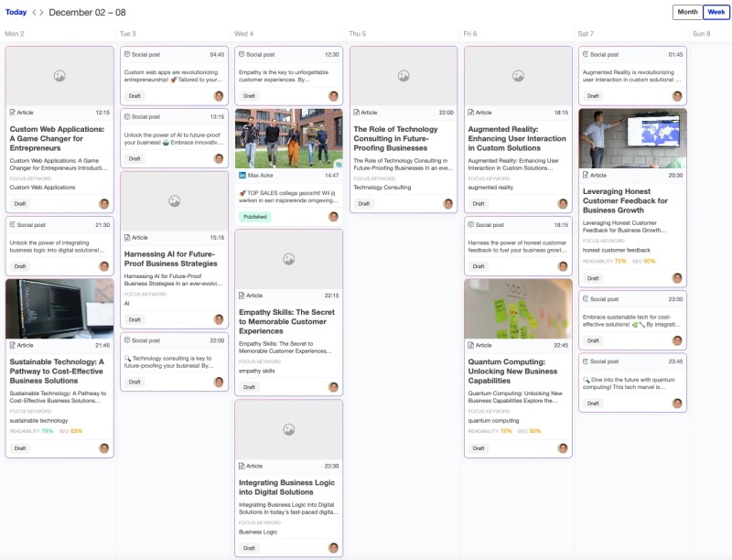Open the team photo thumbnail on Wednesday
This screenshot has width=732, height=560.
[288, 138]
